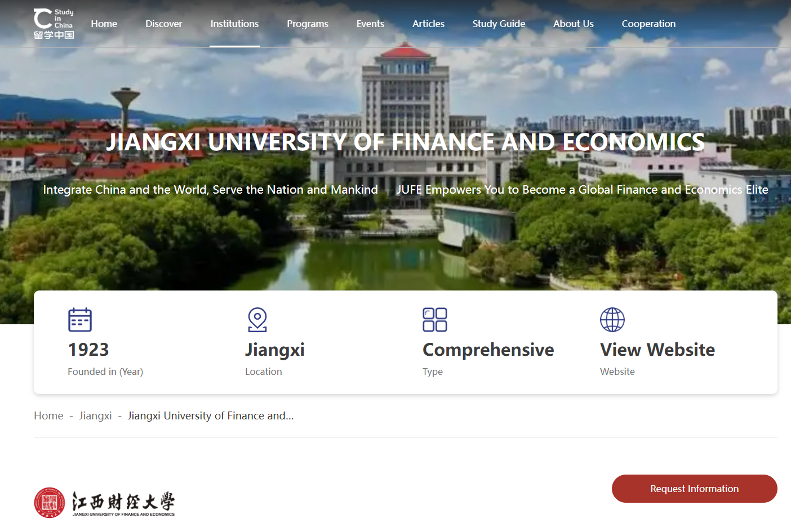Viewport: 791px width, 532px height.
Task: Click the calendar founded-year icon
Action: pyautogui.click(x=80, y=320)
